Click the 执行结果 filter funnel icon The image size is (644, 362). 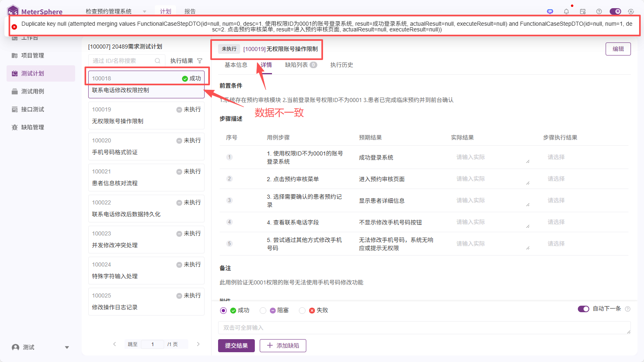tap(200, 61)
